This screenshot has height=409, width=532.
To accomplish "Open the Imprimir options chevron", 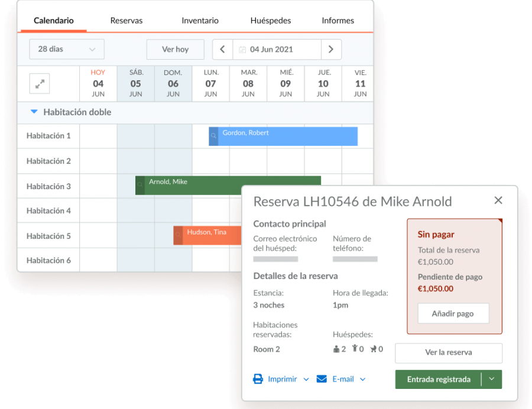I will coord(306,379).
